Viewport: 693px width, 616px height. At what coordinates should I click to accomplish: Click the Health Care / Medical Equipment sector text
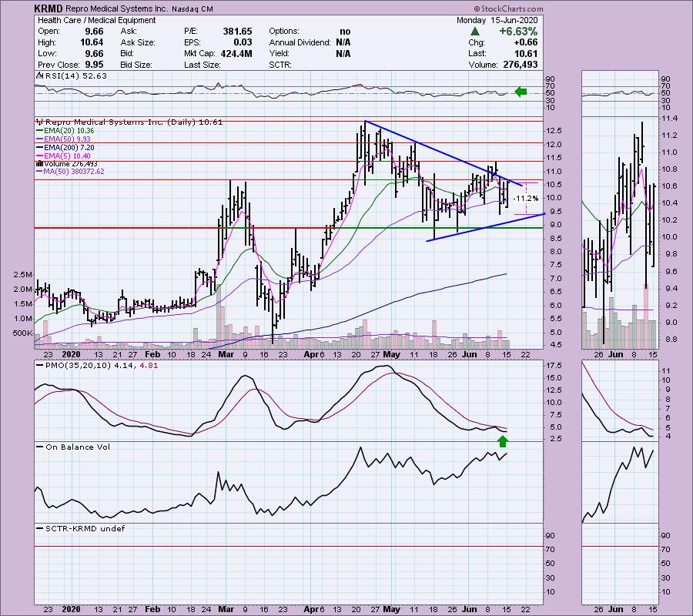[x=97, y=20]
